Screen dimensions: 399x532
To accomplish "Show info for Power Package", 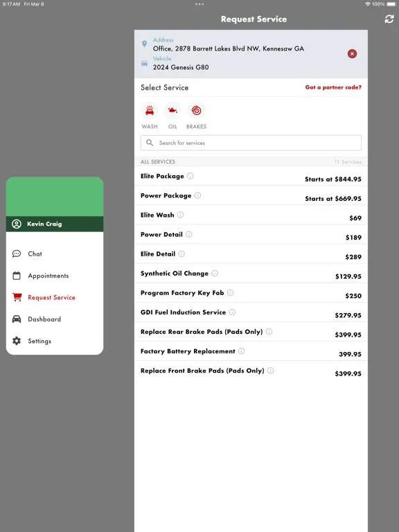I will click(x=197, y=195).
